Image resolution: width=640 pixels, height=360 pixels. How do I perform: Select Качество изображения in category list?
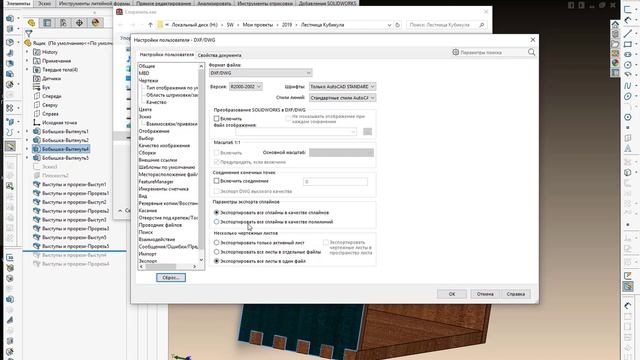[164, 146]
